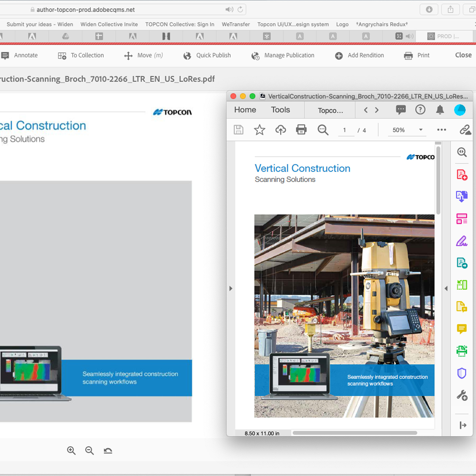Open the Submit your ideas - Widen bookmark
The height and width of the screenshot is (476, 476).
[x=40, y=24]
